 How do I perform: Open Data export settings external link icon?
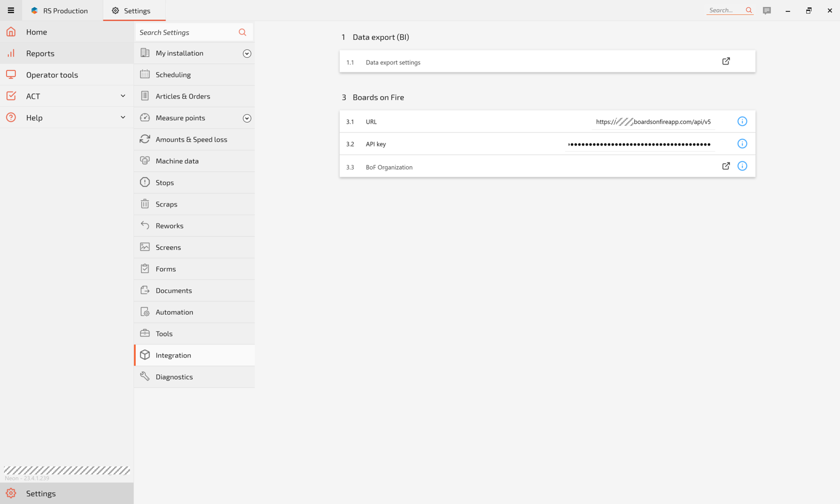726,61
